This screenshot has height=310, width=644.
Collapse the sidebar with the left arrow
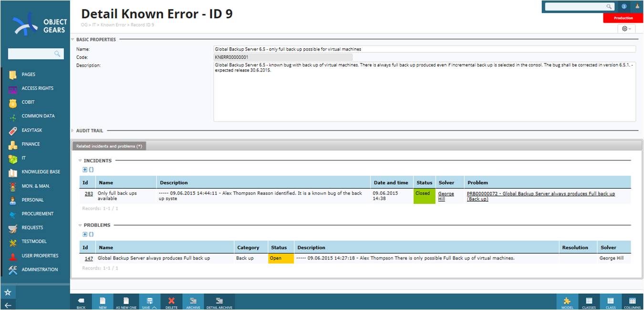pyautogui.click(x=8, y=305)
